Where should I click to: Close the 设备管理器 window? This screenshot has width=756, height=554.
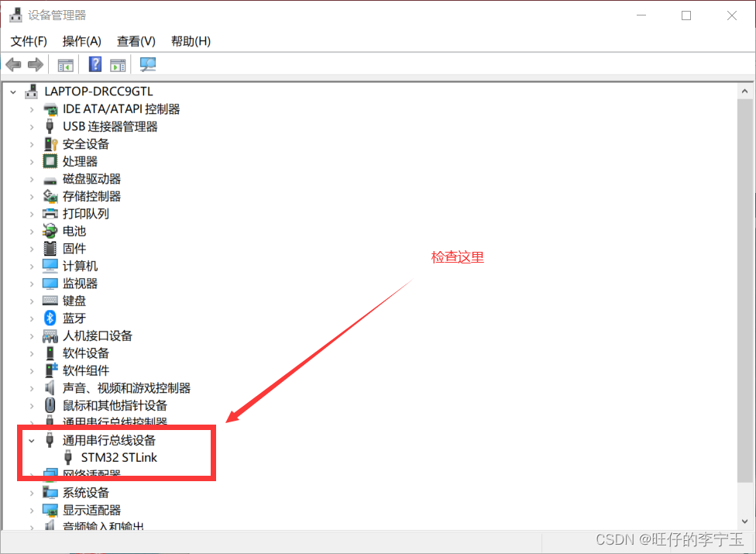point(731,15)
